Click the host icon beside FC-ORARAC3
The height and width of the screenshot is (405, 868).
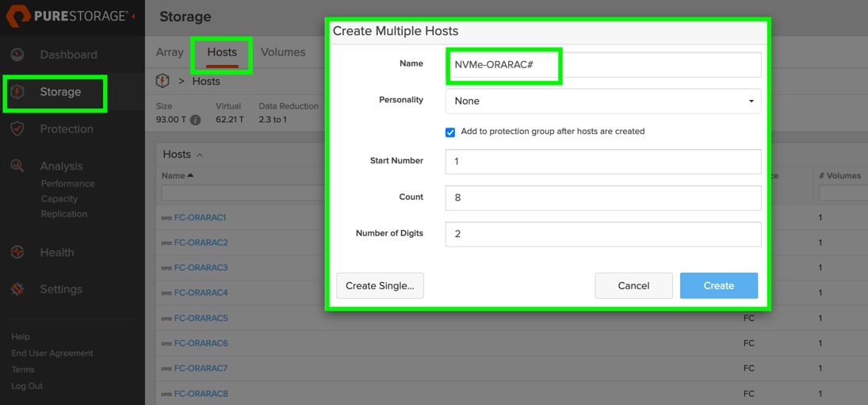pyautogui.click(x=166, y=268)
